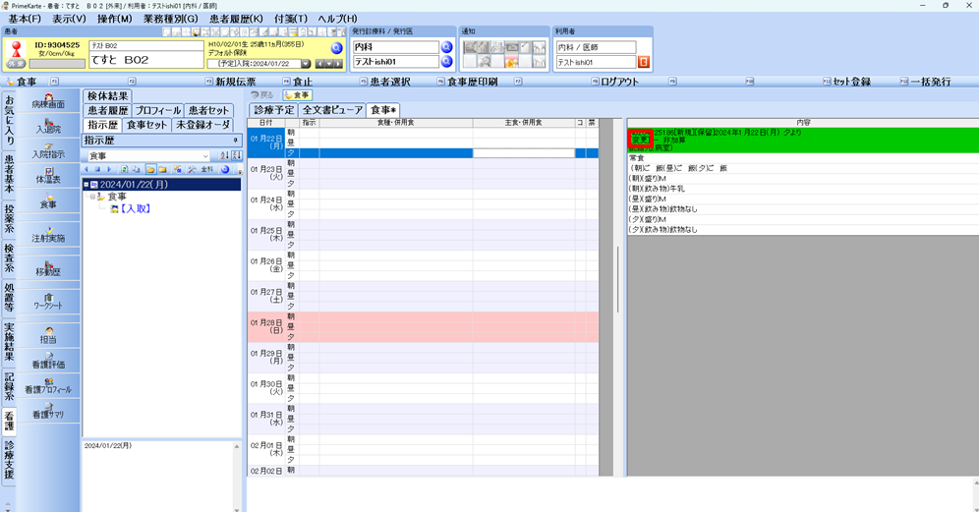Open the ワークシート worksheet icon
This screenshot has height=512, width=980.
(x=48, y=303)
